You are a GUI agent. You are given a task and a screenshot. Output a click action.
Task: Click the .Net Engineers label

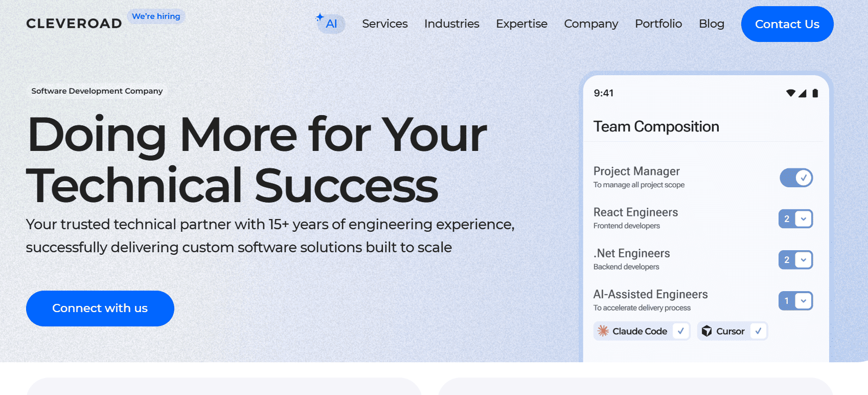point(632,253)
